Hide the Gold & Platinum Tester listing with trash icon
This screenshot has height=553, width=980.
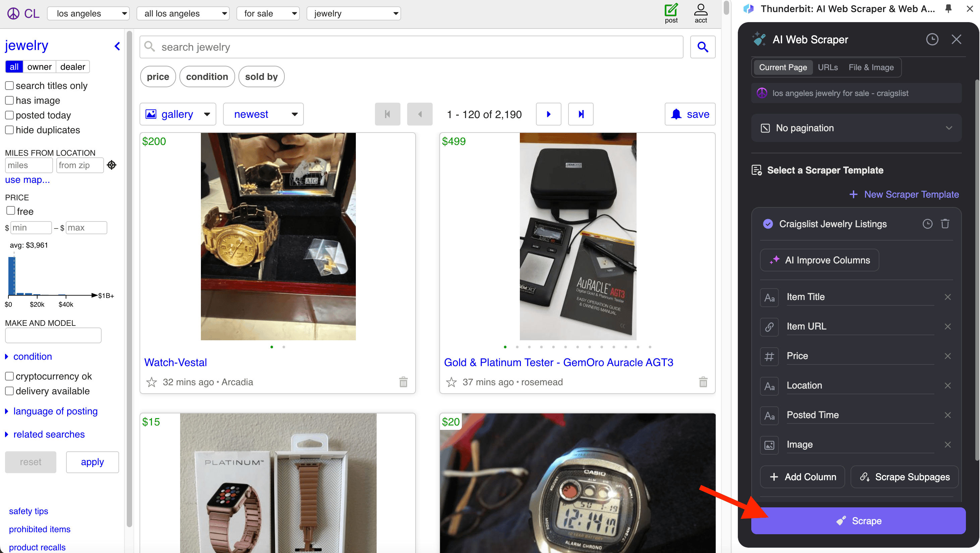click(703, 382)
